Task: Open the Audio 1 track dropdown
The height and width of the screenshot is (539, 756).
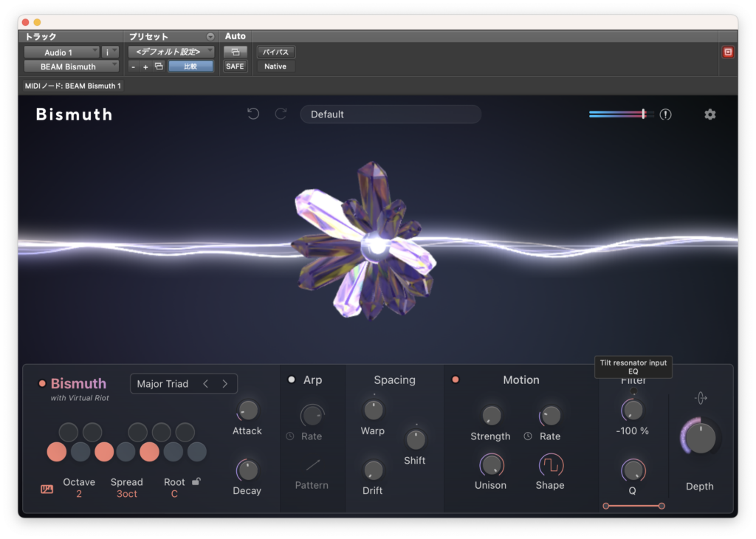Action: [x=62, y=52]
